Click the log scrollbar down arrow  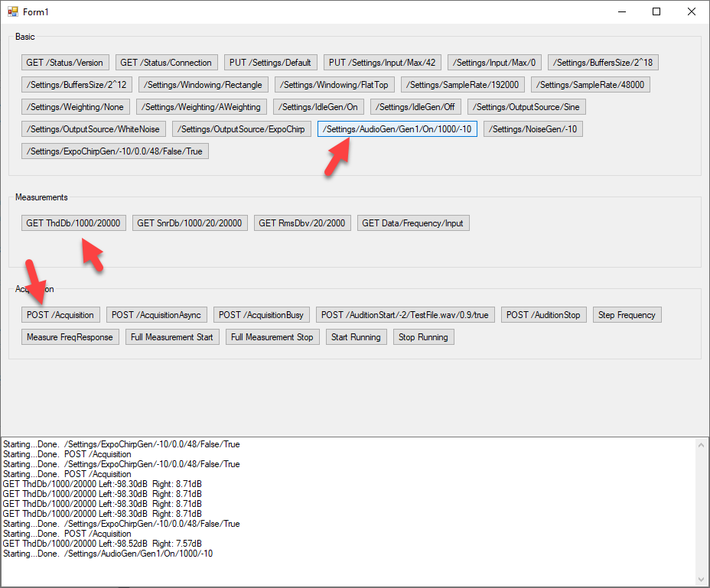(702, 580)
